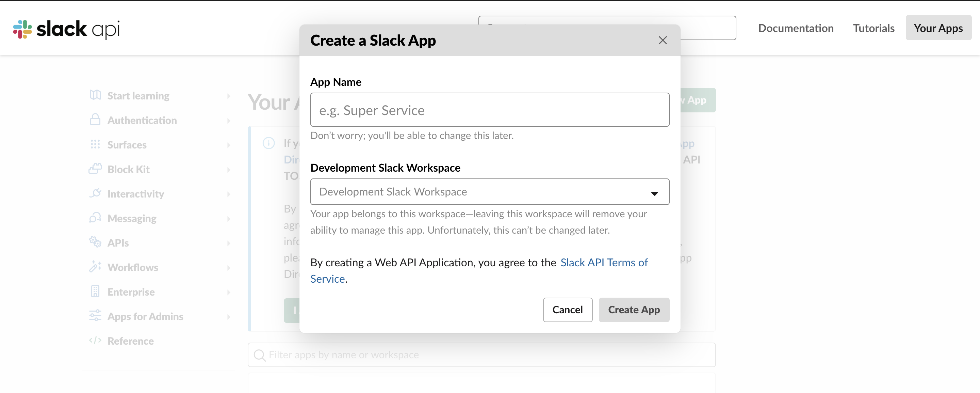The width and height of the screenshot is (980, 393).
Task: Select the Enterprise building icon
Action: click(95, 291)
